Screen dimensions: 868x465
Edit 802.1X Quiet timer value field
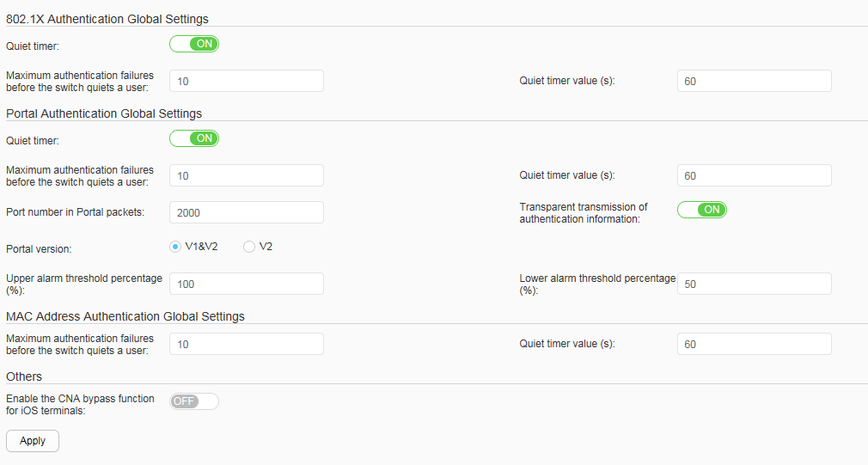coord(754,81)
